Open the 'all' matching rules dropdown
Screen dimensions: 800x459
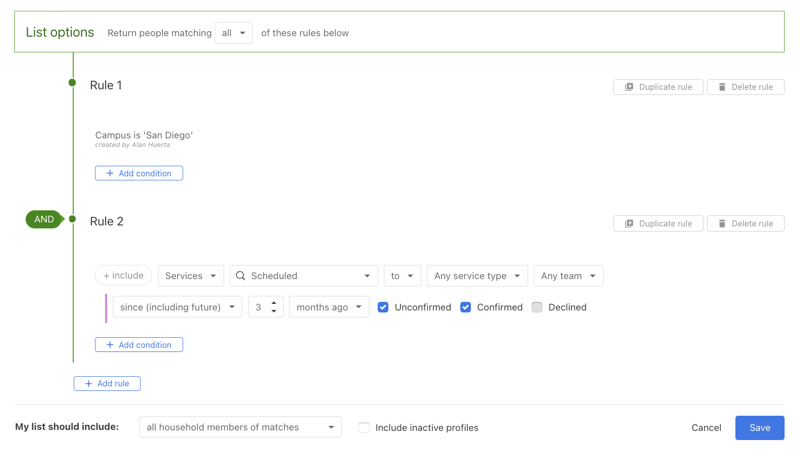(233, 33)
